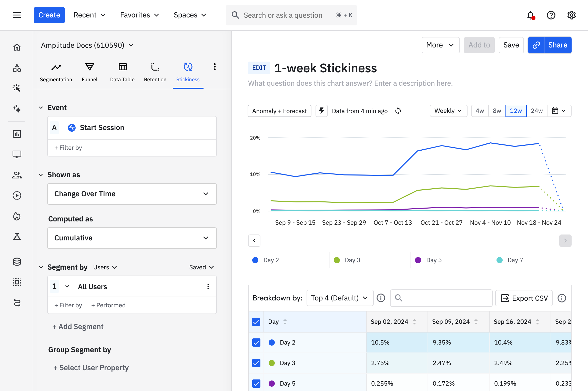Click the lightning bolt next to data freshness

tap(321, 111)
